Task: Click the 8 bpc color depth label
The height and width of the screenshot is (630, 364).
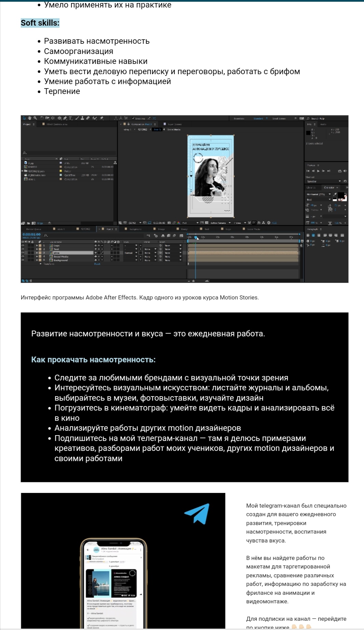Action: (40, 223)
